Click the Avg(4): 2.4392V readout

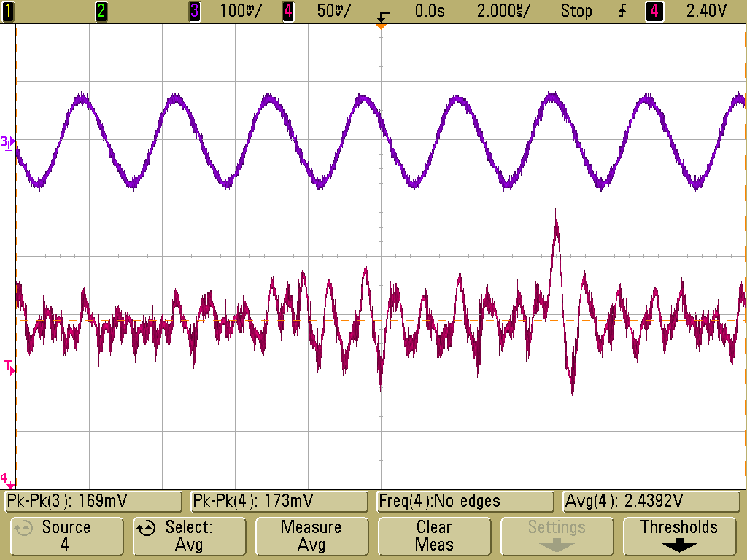pos(651,501)
